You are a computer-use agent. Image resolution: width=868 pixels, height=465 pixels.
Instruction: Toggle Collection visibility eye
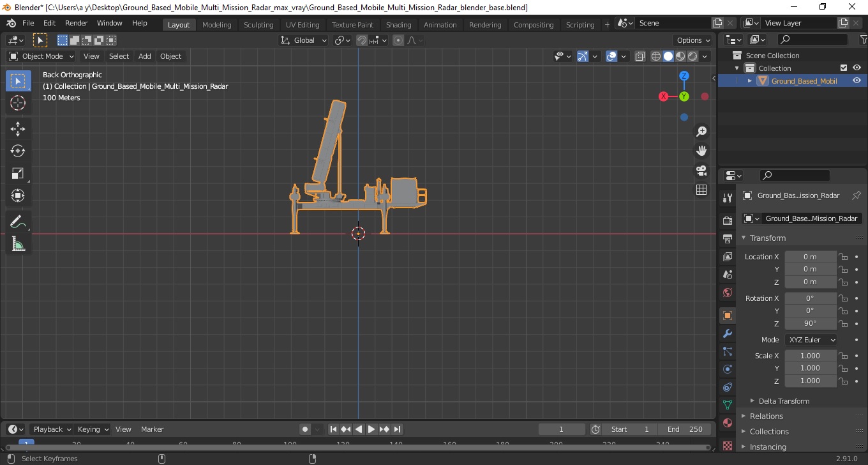click(857, 68)
